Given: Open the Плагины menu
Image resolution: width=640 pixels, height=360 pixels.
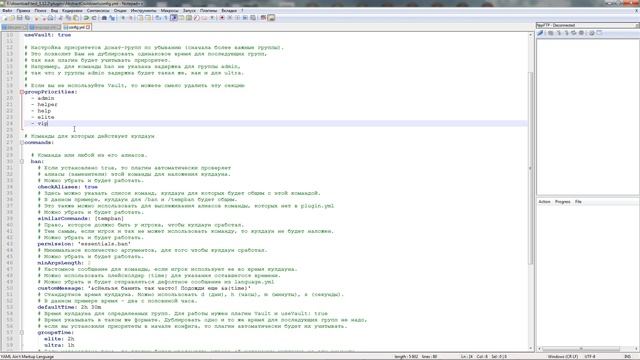Looking at the screenshot, I should point(209,11).
